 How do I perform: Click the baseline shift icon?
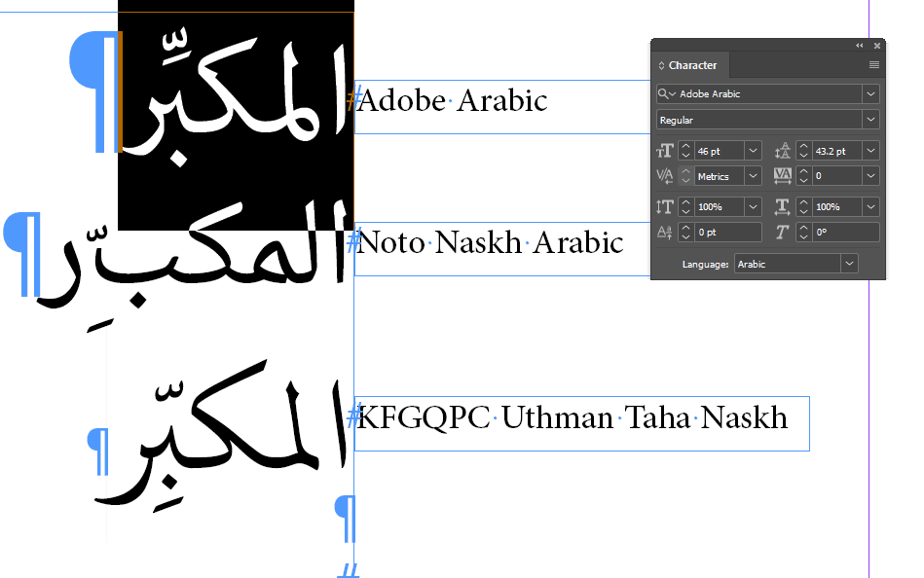pyautogui.click(x=665, y=233)
